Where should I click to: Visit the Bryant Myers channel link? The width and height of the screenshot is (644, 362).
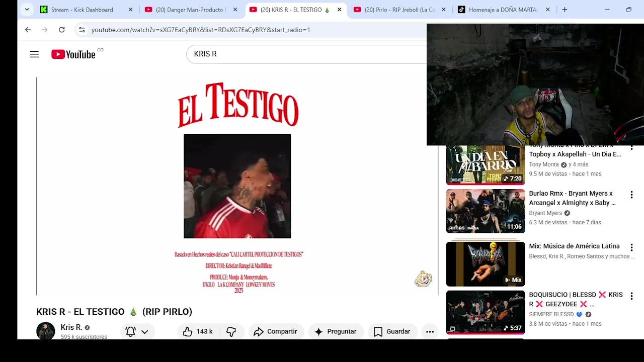point(545,213)
